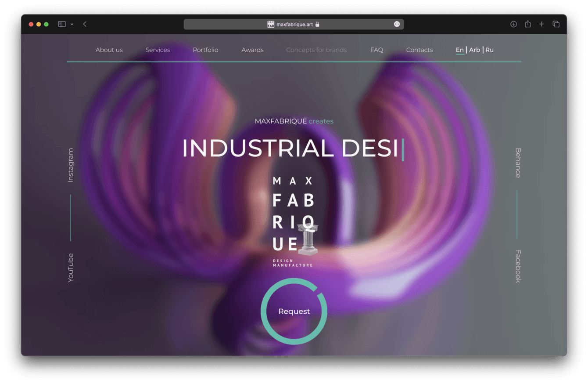Open the downloads icon in Safari toolbar

pos(513,24)
